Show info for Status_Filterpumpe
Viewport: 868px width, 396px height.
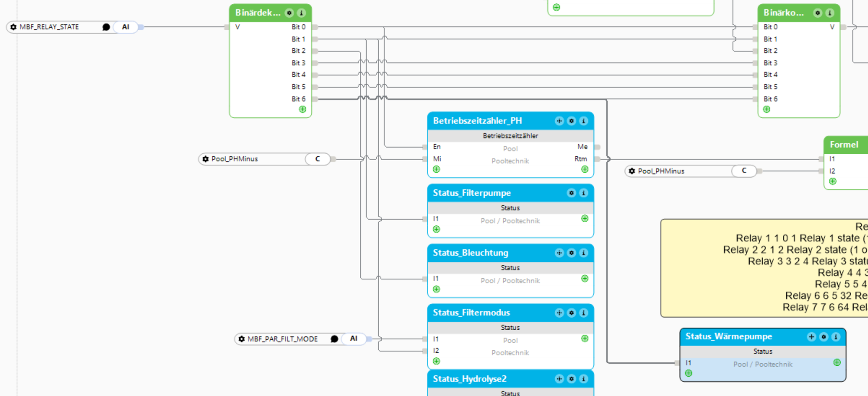[584, 193]
